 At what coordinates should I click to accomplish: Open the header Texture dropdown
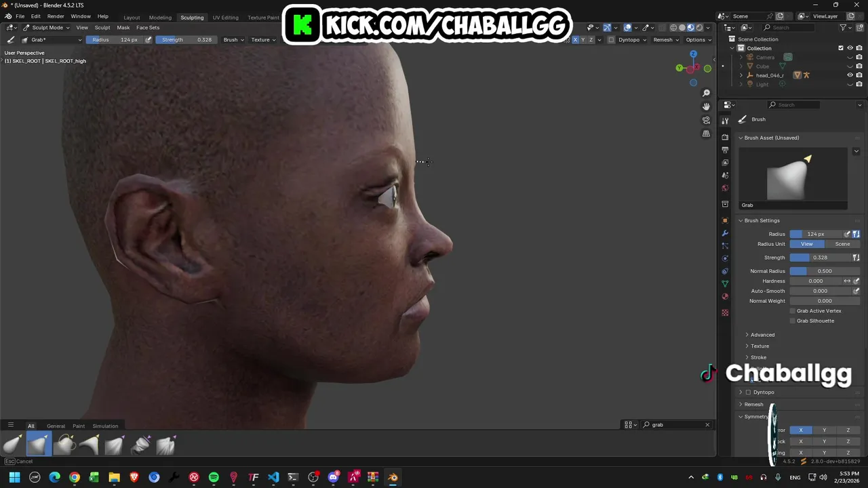tap(263, 40)
